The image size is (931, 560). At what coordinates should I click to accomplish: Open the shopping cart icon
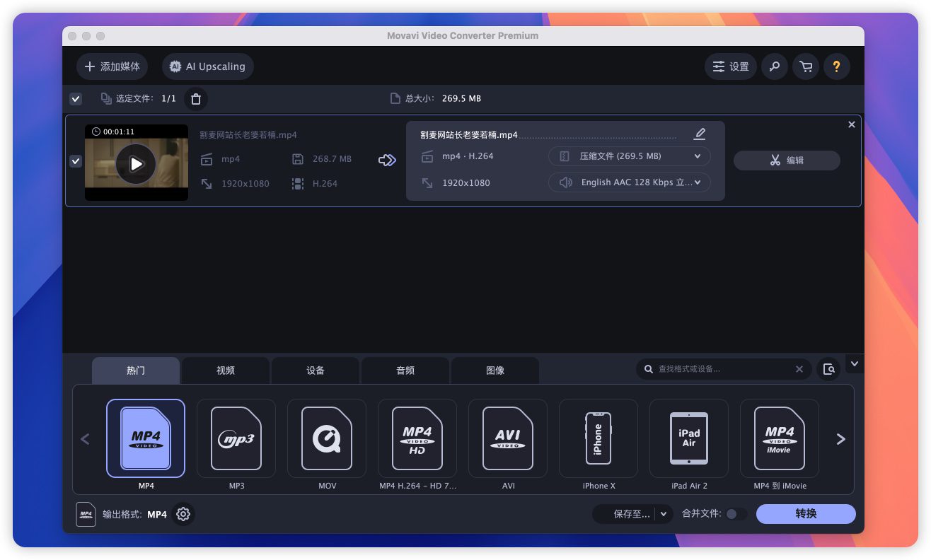(806, 66)
